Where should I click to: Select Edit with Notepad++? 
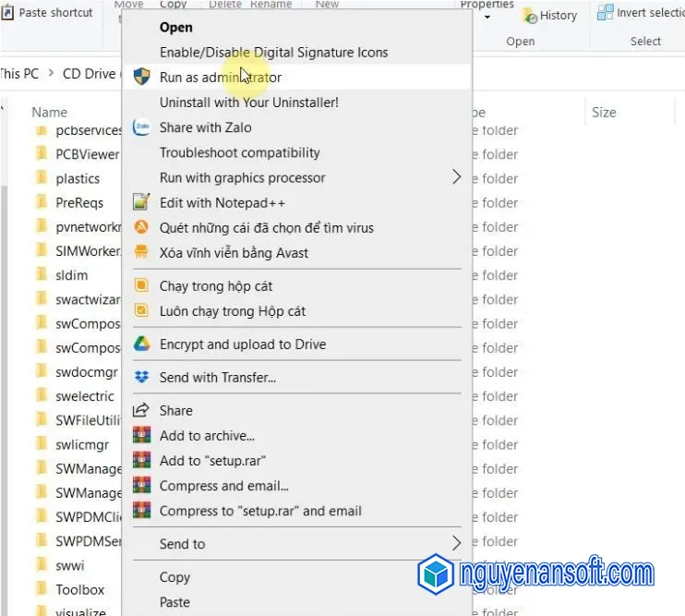point(222,202)
